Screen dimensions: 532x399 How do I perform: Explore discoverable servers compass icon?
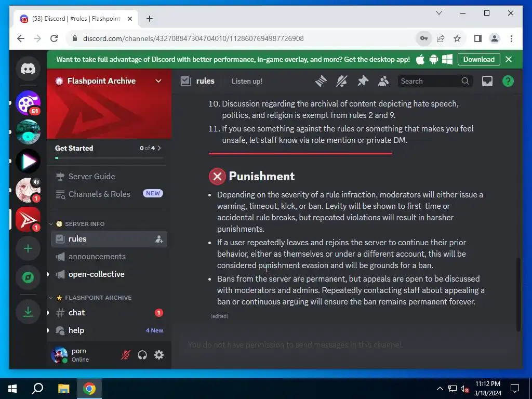click(28, 277)
